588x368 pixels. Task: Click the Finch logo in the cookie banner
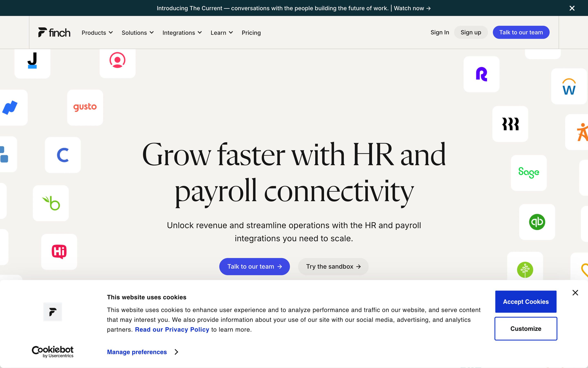click(53, 312)
